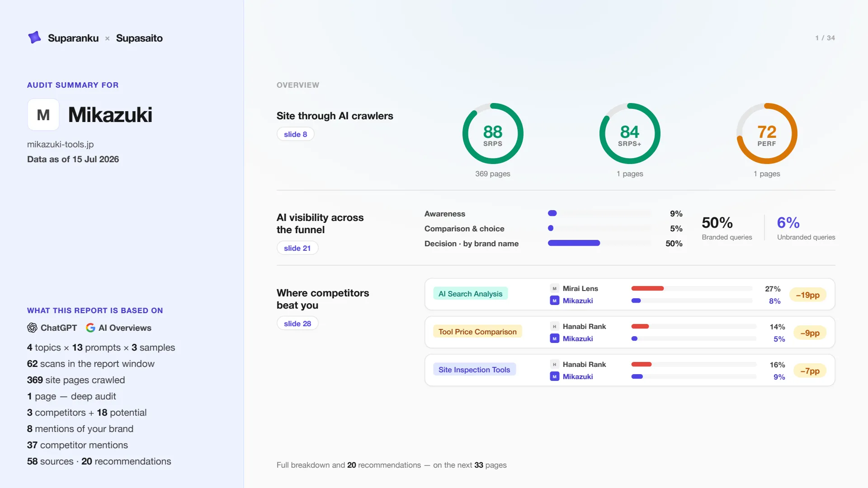
Task: Click the Google AI Overviews icon
Action: [90, 328]
